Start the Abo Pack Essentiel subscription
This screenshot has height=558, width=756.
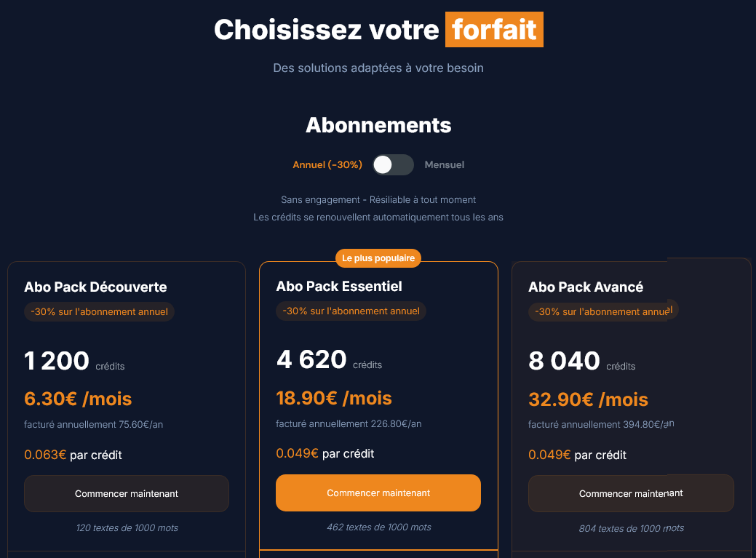click(x=378, y=493)
